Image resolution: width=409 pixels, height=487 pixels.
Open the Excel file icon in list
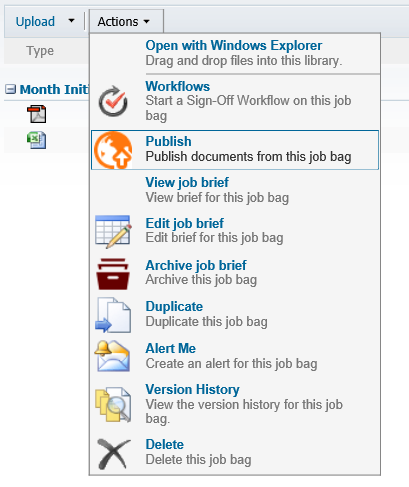pos(37,140)
